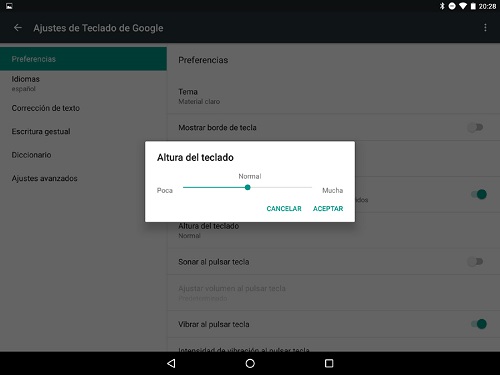The height and width of the screenshot is (375, 500).
Task: Tap the do-not-disturb status icon
Action: (452, 6)
